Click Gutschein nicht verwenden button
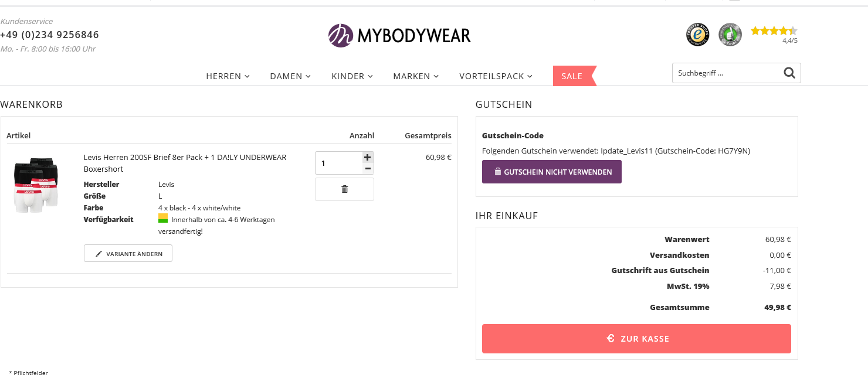 click(551, 172)
